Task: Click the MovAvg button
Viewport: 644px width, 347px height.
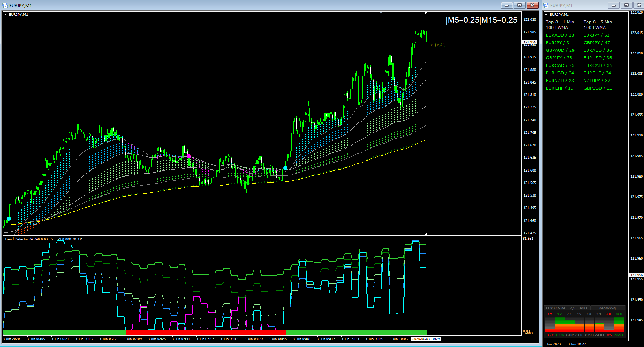Action: (607, 308)
